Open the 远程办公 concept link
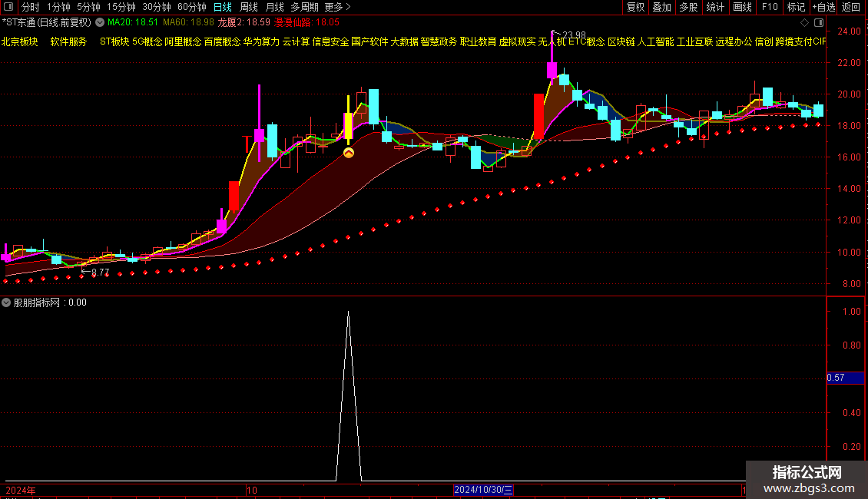This screenshot has width=868, height=499. pyautogui.click(x=734, y=41)
